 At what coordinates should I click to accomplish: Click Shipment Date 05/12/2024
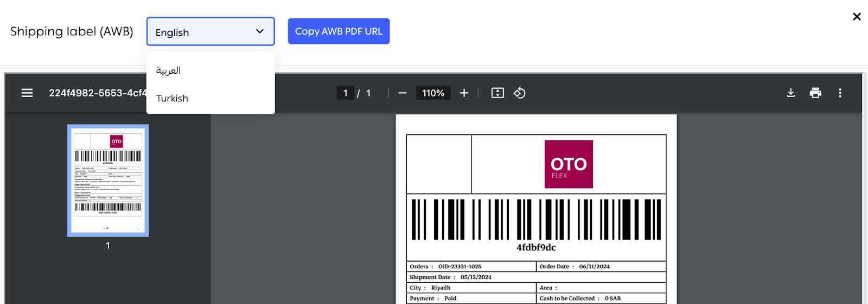click(450, 277)
